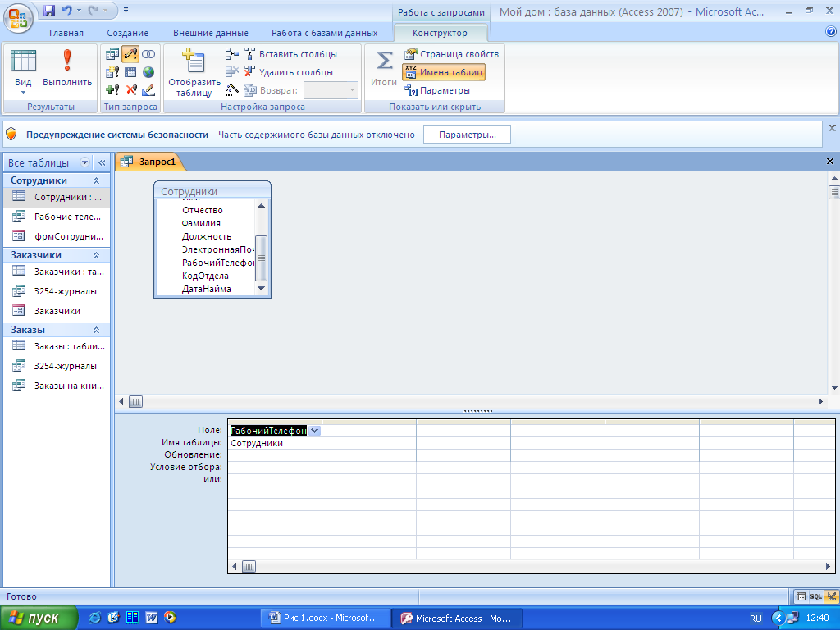840x630 pixels.
Task: Click the Insert Rows icon
Action: pyautogui.click(x=232, y=54)
